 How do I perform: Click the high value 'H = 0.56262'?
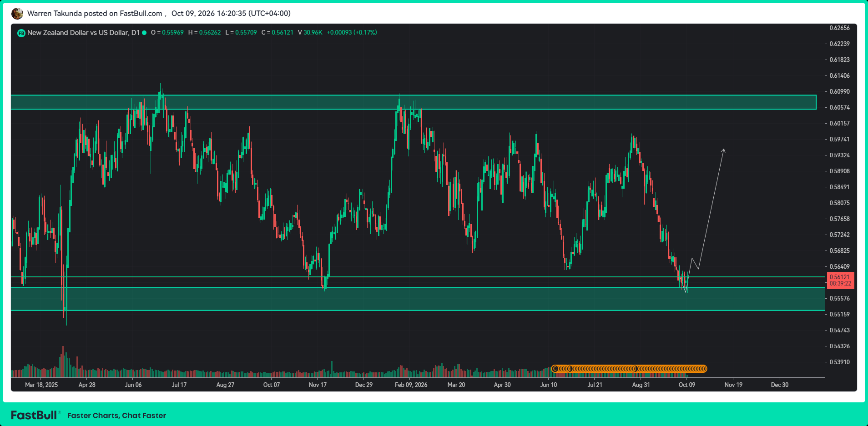pyautogui.click(x=204, y=33)
